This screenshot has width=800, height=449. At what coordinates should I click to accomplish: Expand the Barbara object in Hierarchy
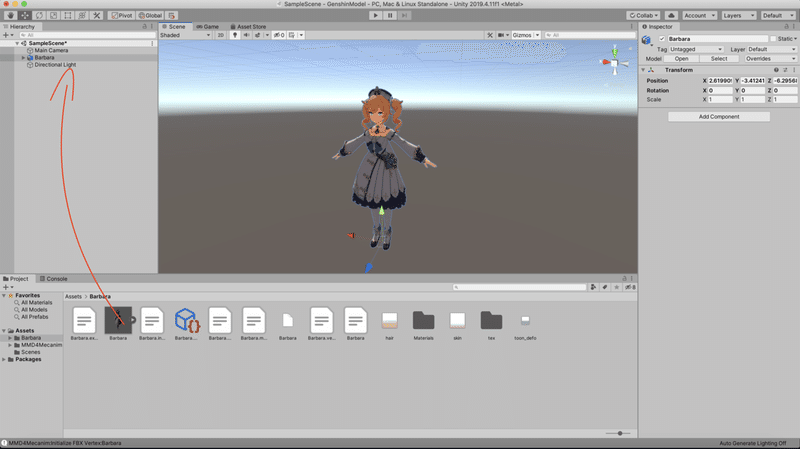pos(23,58)
